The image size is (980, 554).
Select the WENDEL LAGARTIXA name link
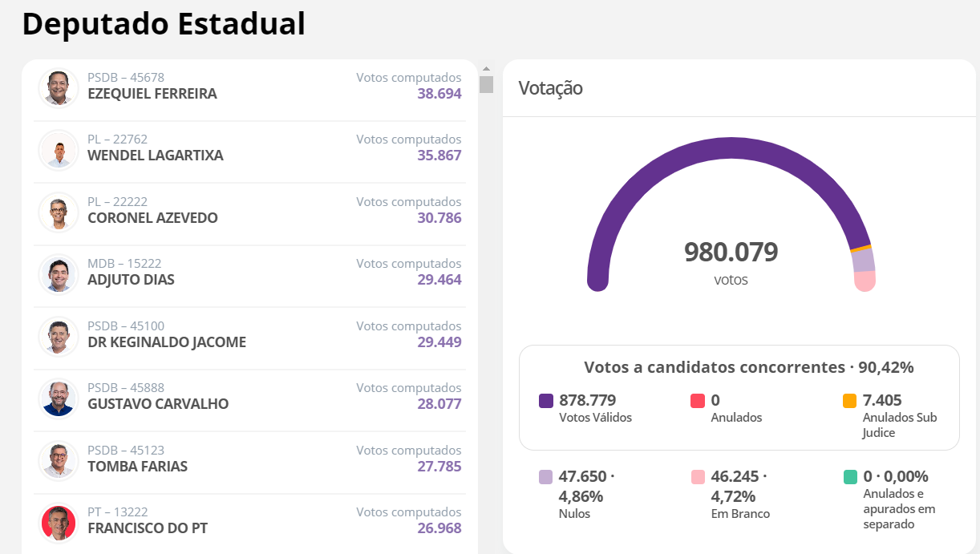[x=156, y=156]
